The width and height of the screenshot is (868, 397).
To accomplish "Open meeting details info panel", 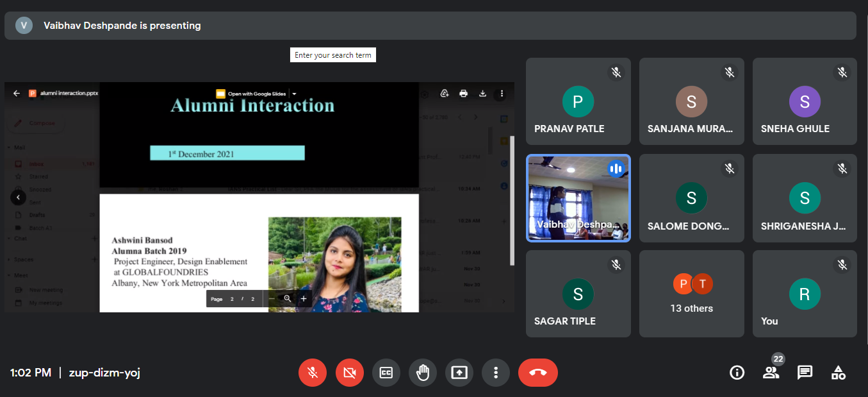I will tap(737, 373).
